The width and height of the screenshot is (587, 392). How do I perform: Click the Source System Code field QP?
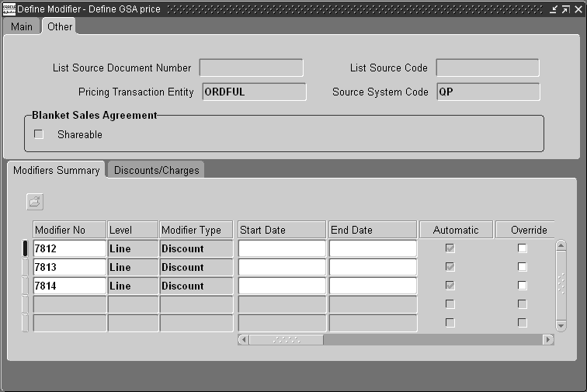(488, 92)
